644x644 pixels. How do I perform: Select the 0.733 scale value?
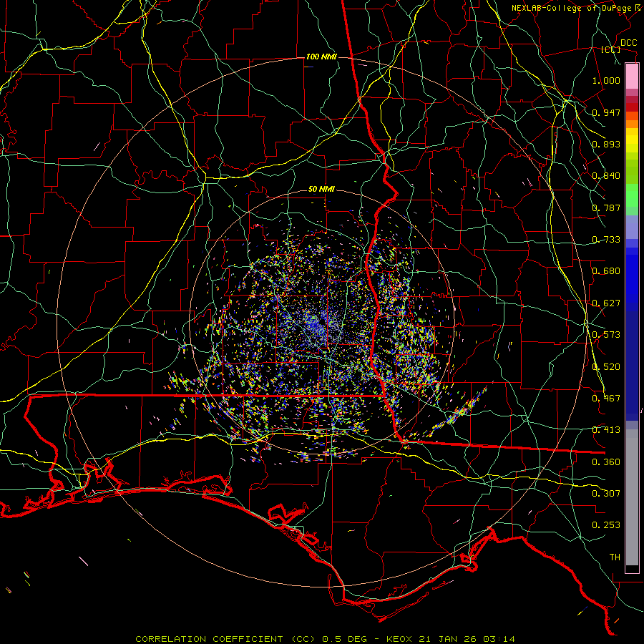[606, 240]
